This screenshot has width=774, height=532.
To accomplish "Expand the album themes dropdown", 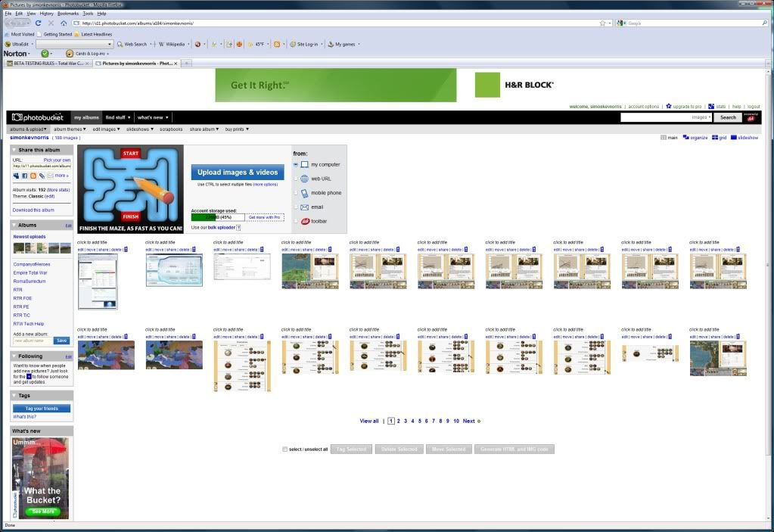I will pos(70,129).
